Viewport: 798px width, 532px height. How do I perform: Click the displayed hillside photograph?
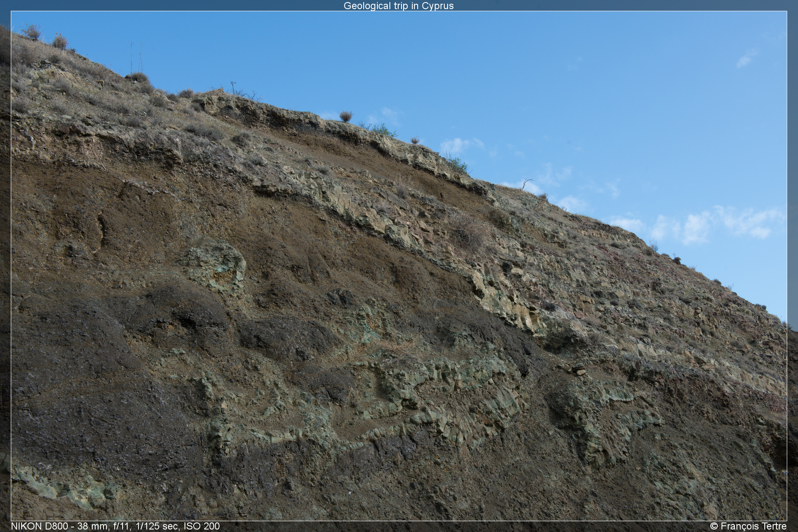[x=399, y=266]
